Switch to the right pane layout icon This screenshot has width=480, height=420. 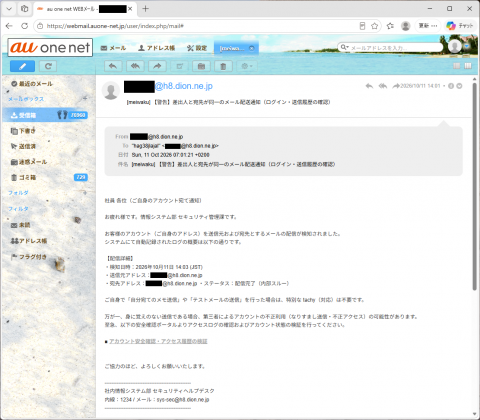coord(468,66)
